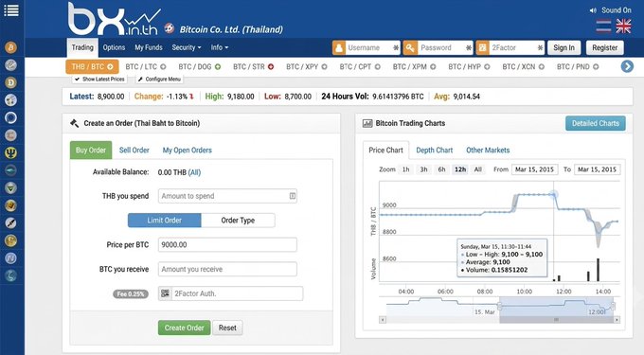Select the BTC / XPM market
The height and width of the screenshot is (355, 644).
point(414,66)
